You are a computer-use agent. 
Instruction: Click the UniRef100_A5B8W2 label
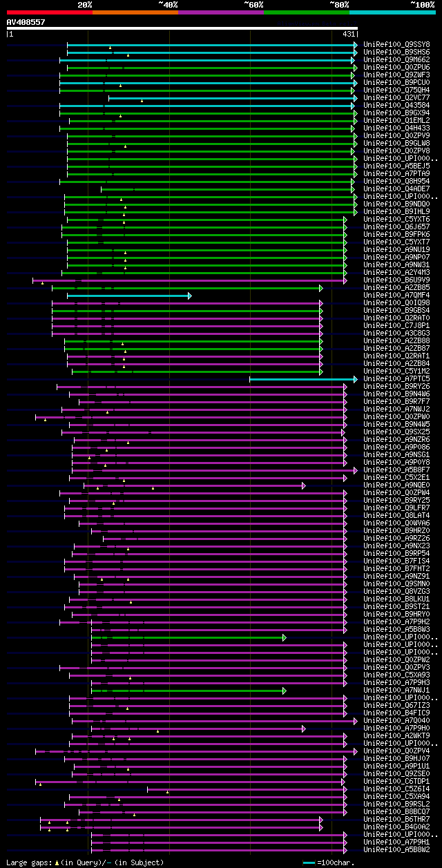coord(396,849)
